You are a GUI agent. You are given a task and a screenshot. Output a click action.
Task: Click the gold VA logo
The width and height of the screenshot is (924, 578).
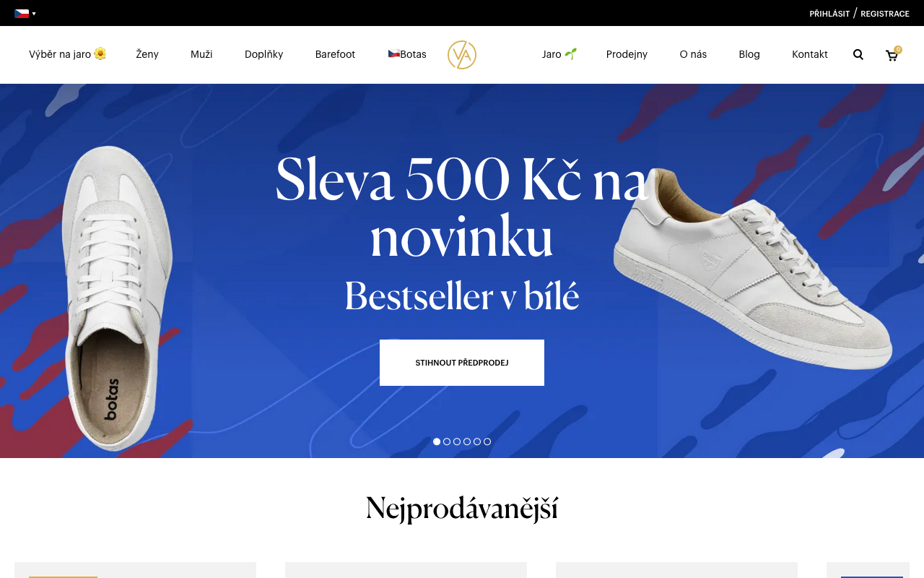(x=462, y=55)
